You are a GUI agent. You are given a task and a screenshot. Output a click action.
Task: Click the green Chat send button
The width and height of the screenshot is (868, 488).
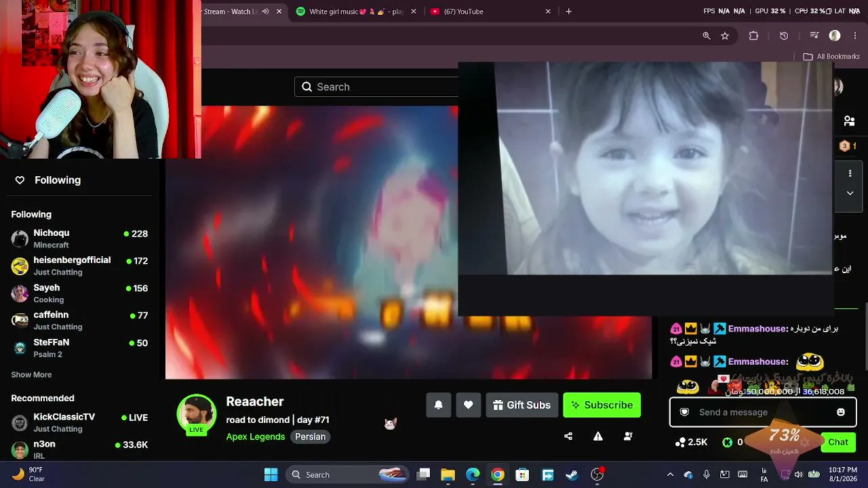coord(838,443)
